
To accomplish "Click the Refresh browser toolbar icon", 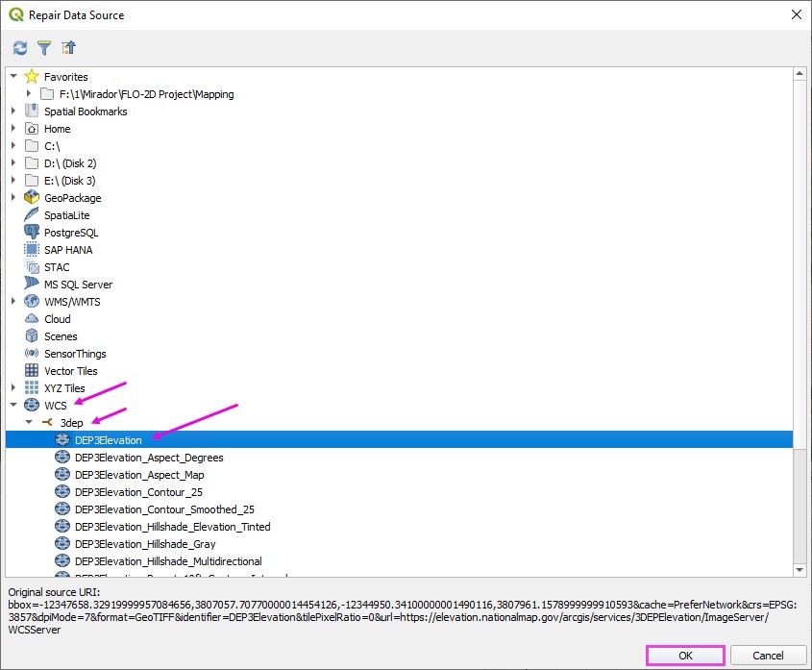I will (20, 47).
